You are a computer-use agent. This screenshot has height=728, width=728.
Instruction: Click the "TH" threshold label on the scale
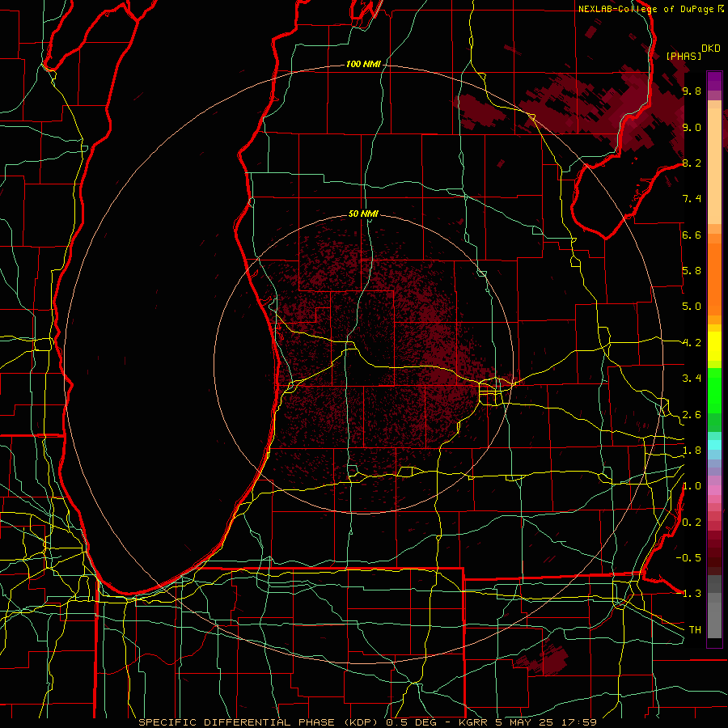pos(695,630)
